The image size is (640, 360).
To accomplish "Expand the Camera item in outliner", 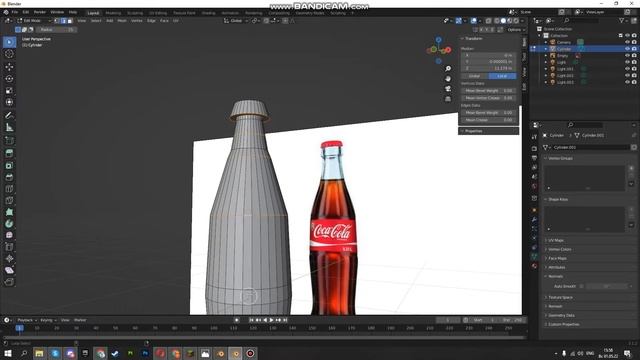I will [546, 42].
